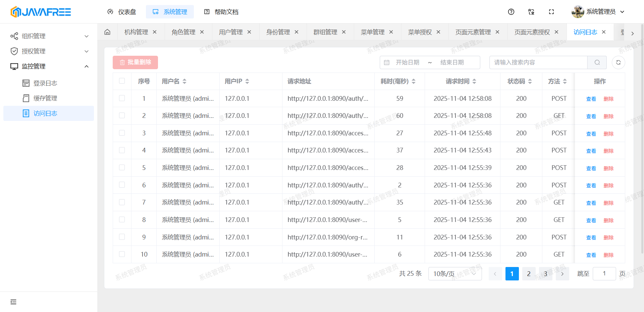Switch to 菜单管理 tab

tap(372, 32)
